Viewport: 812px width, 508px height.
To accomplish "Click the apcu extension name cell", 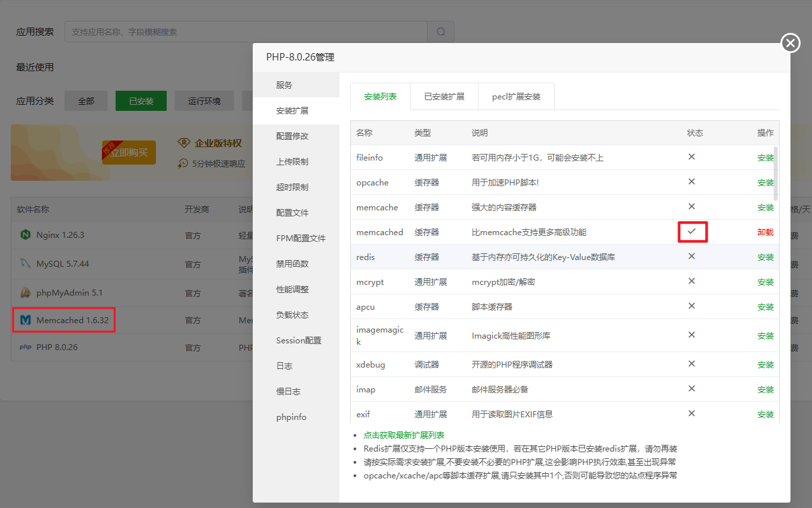I will click(x=366, y=307).
